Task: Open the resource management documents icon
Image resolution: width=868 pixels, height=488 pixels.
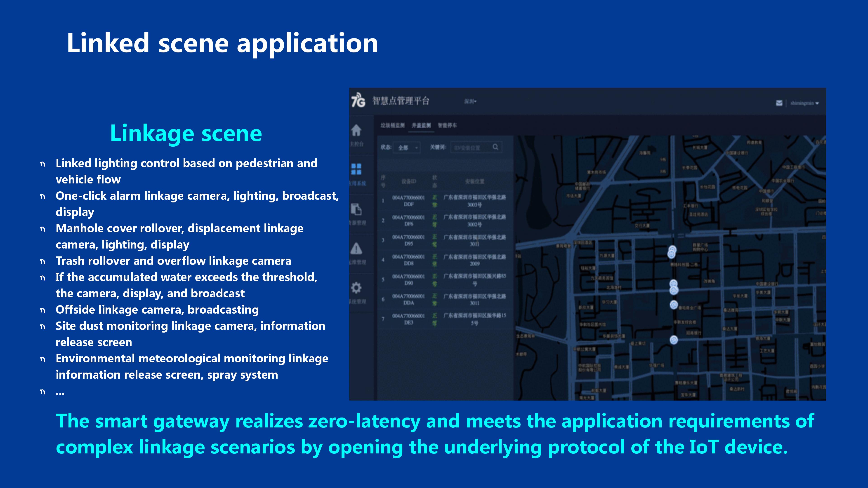Action: pyautogui.click(x=356, y=209)
